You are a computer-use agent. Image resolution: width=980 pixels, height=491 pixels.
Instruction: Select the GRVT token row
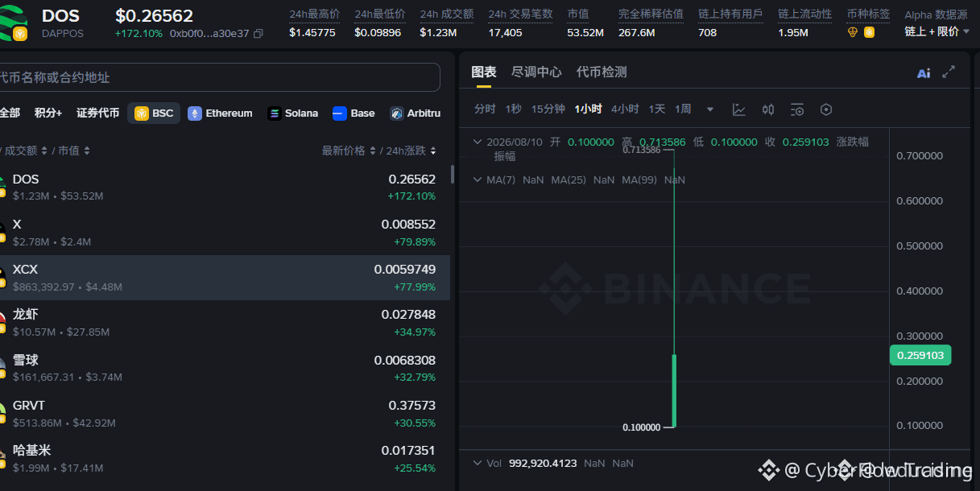coord(225,413)
